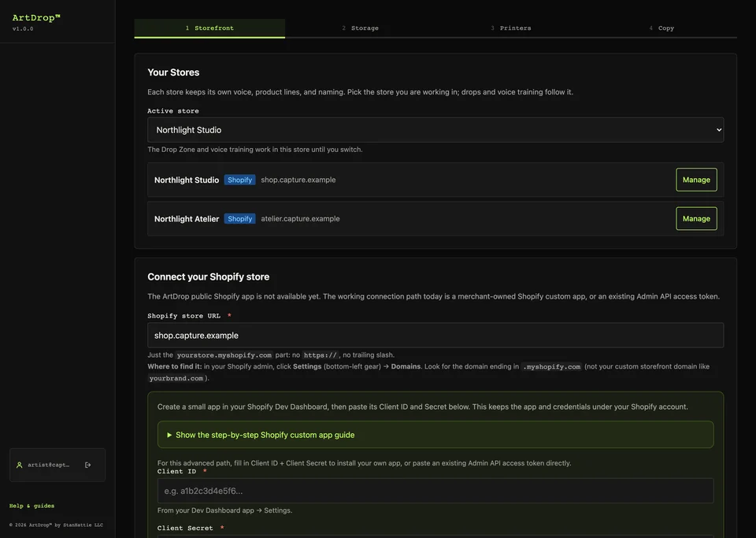Screen dimensions: 756x538
Task: Click the ArtDrop logo in sidebar
Action: 36,18
